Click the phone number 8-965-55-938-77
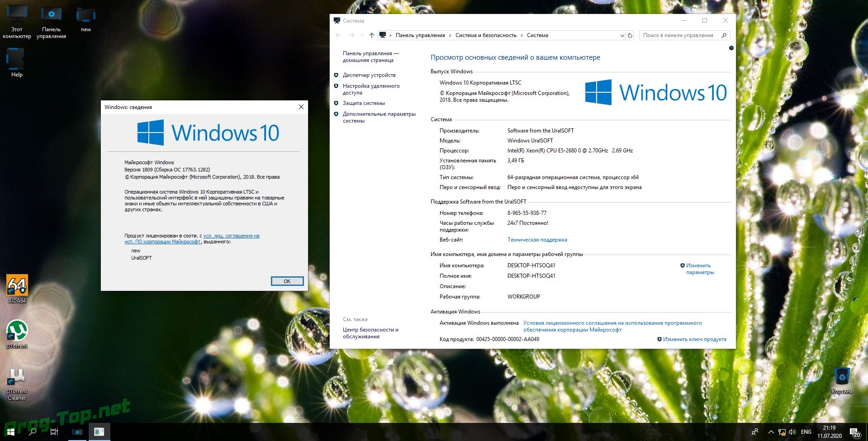This screenshot has width=868, height=441. click(x=526, y=213)
